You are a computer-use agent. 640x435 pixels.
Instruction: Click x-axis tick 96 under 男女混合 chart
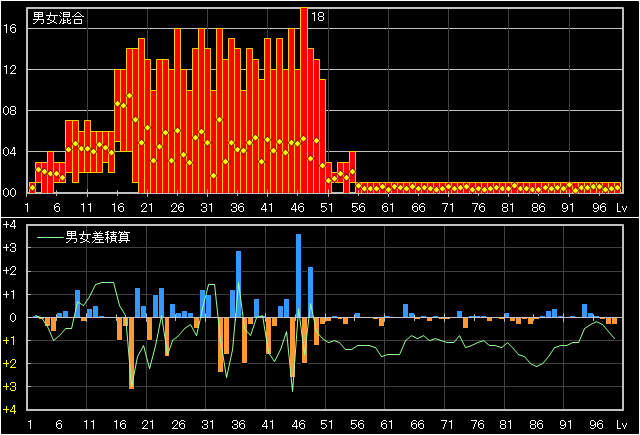599,208
